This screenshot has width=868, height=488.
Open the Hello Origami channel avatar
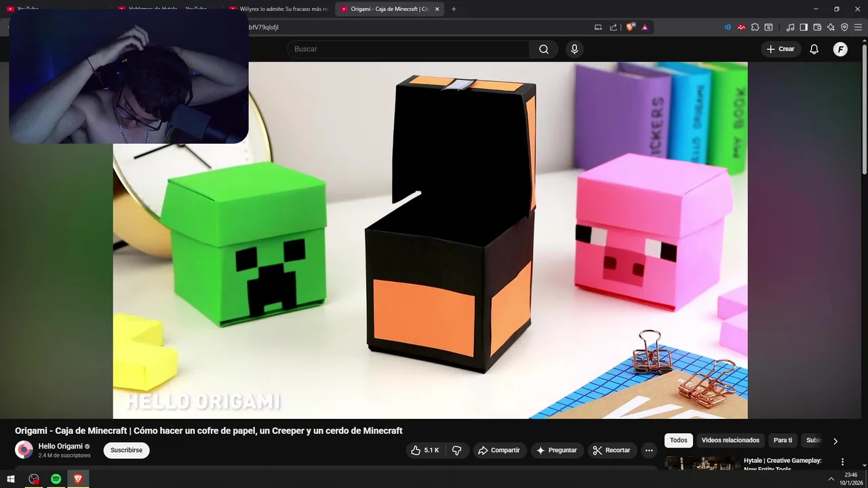[24, 450]
